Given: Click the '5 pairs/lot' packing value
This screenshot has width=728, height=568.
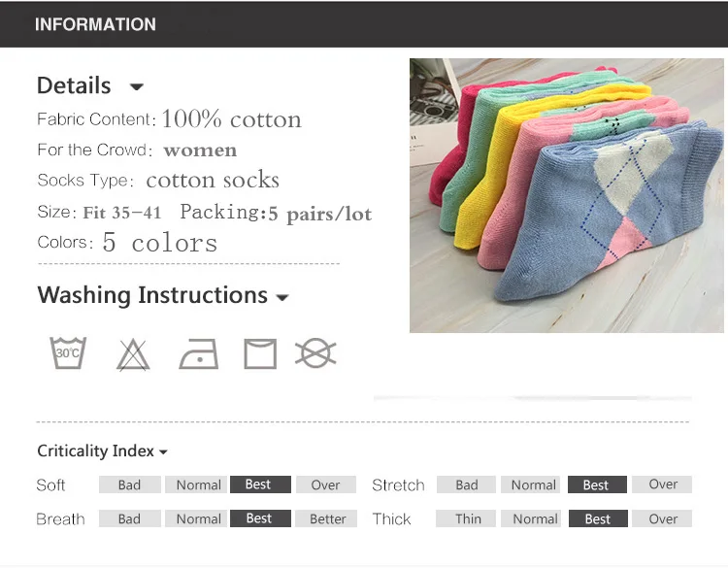Looking at the screenshot, I should (320, 215).
